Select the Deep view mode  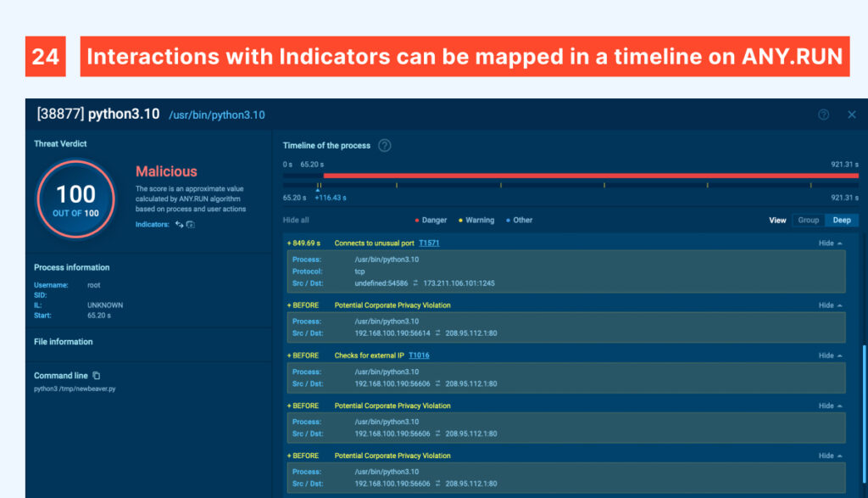(x=842, y=220)
